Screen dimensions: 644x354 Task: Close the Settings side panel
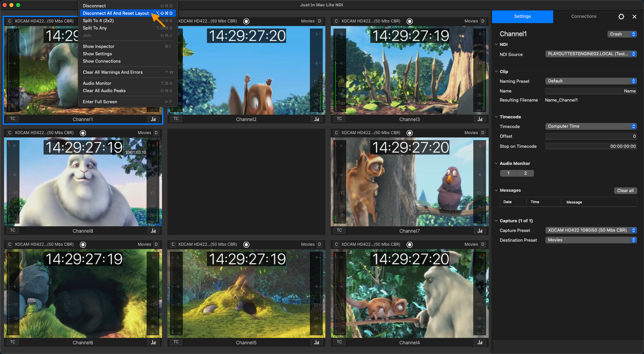click(634, 16)
